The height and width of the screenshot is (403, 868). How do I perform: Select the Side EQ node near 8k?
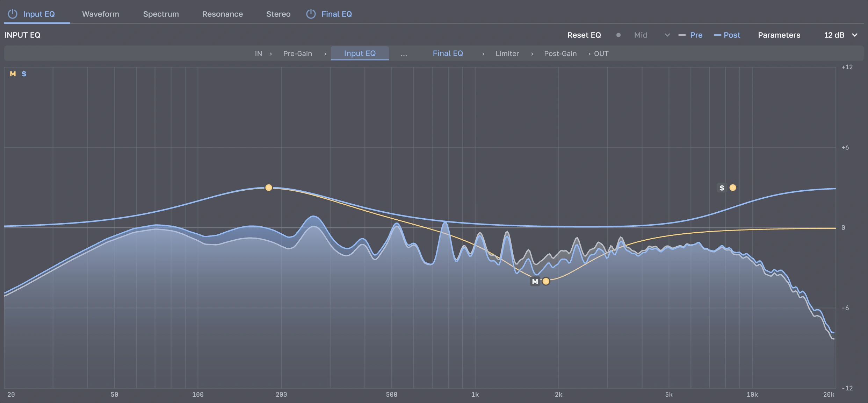(733, 188)
